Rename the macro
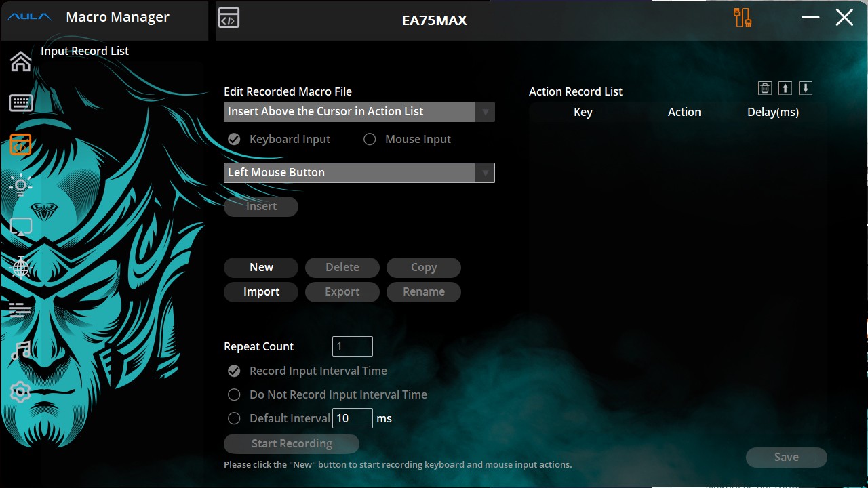Viewport: 868px width, 488px height. [x=424, y=292]
